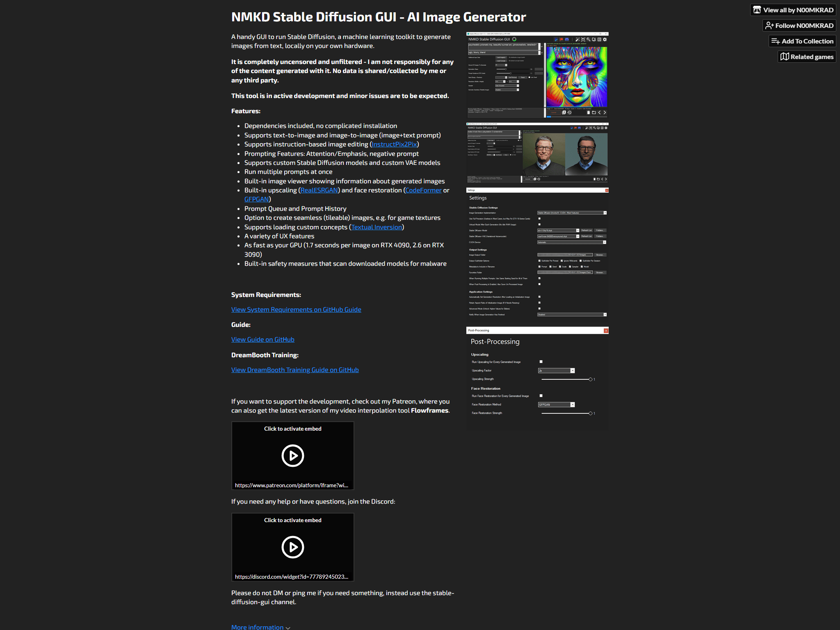Activate the Discord widget embed play icon
This screenshot has height=630, width=840.
point(292,547)
